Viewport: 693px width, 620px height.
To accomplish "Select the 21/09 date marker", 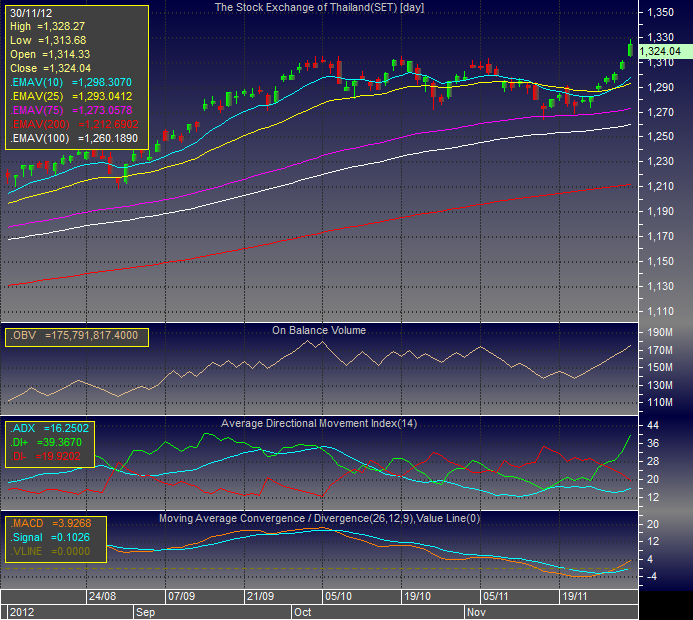I will click(x=260, y=596).
